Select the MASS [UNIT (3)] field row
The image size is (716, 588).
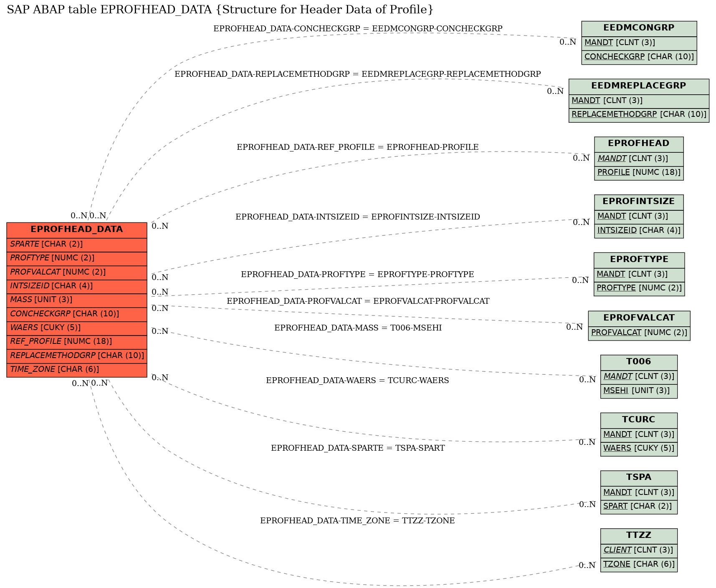point(77,300)
